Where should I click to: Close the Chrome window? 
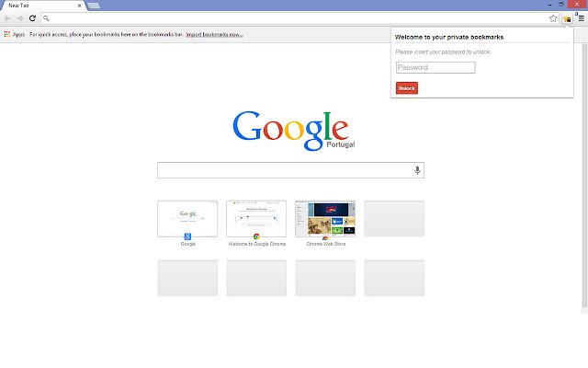point(578,4)
